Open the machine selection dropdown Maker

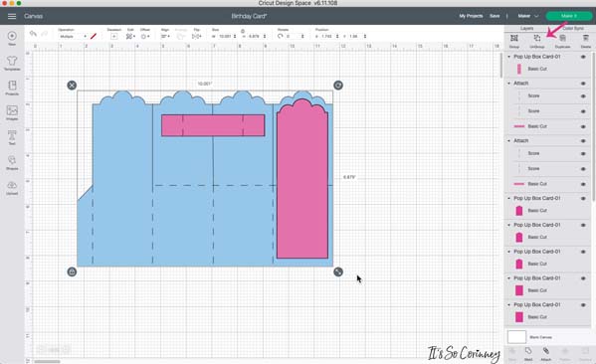tap(527, 16)
